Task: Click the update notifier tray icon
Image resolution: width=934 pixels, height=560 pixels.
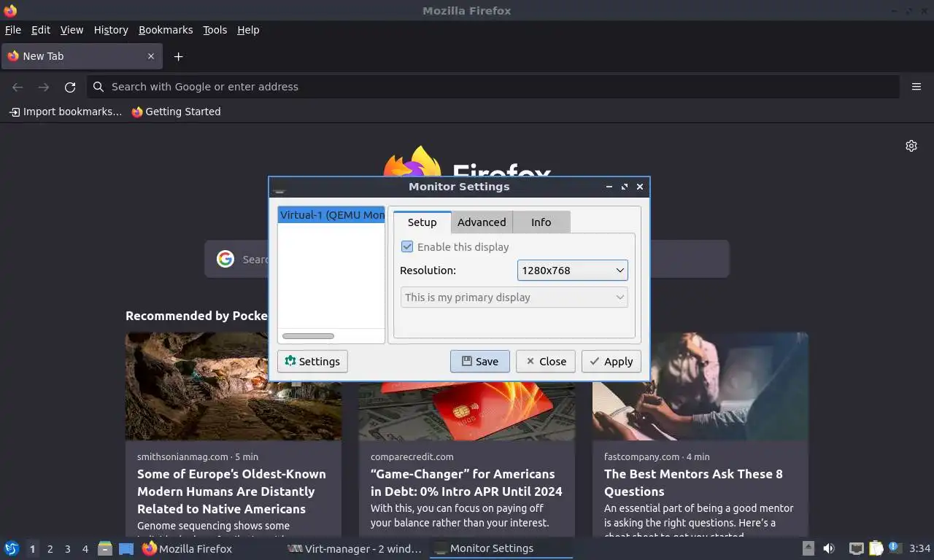Action: [895, 548]
